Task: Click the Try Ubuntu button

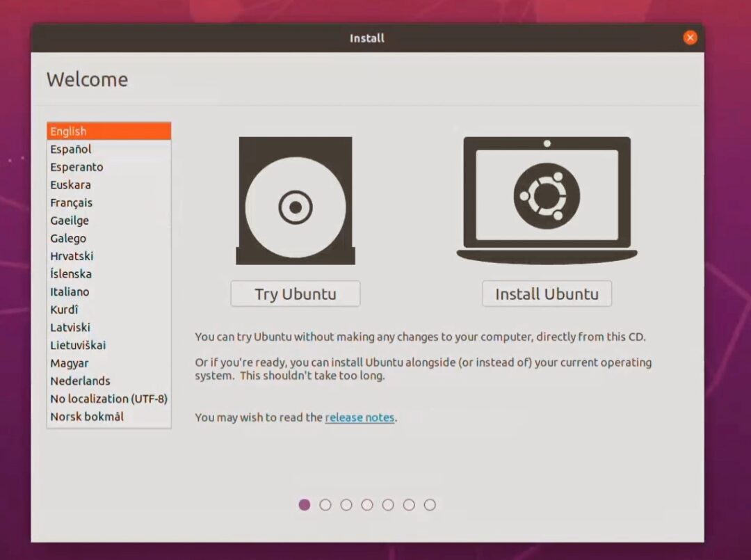Action: pos(296,294)
